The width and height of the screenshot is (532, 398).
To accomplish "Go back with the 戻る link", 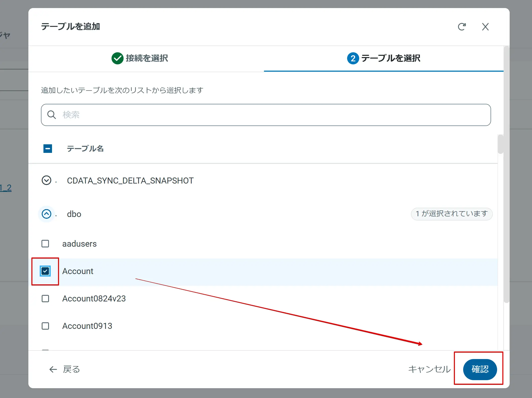I will (x=71, y=369).
